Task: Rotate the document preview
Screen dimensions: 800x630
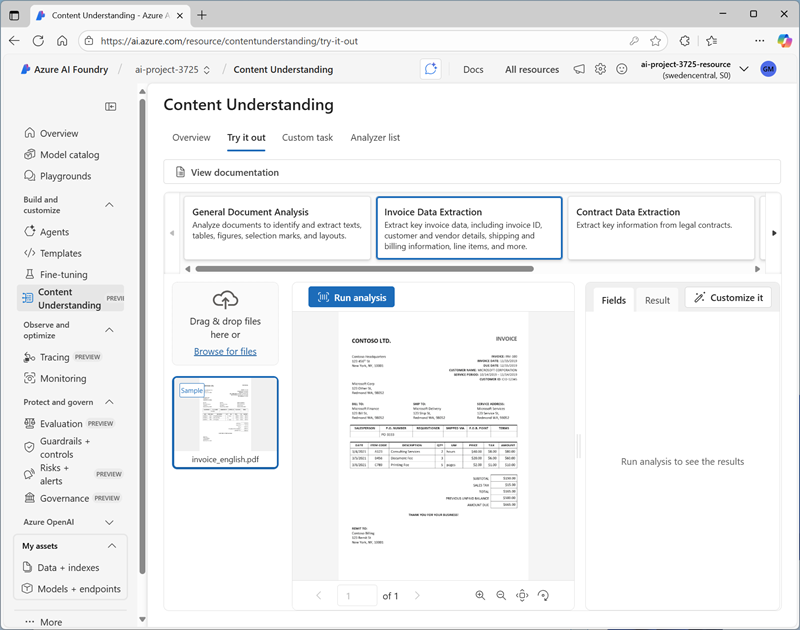Action: tap(543, 595)
